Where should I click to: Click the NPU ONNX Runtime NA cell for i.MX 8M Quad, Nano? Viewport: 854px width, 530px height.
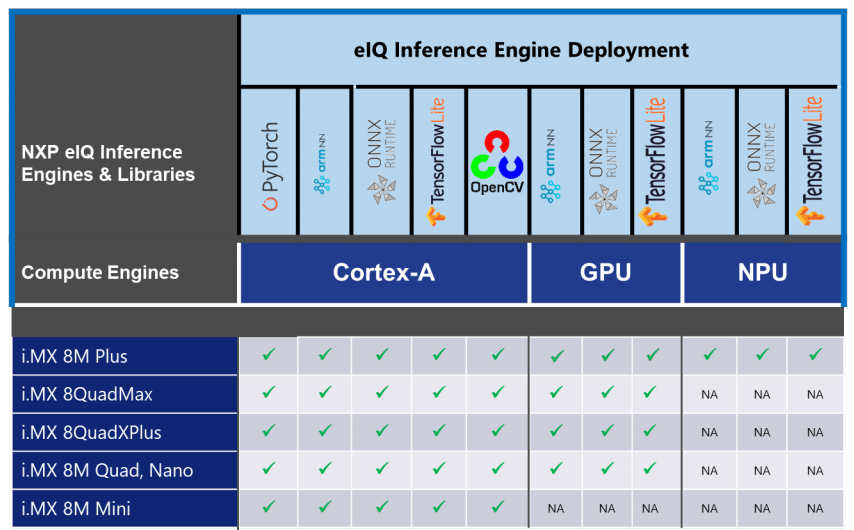(762, 471)
